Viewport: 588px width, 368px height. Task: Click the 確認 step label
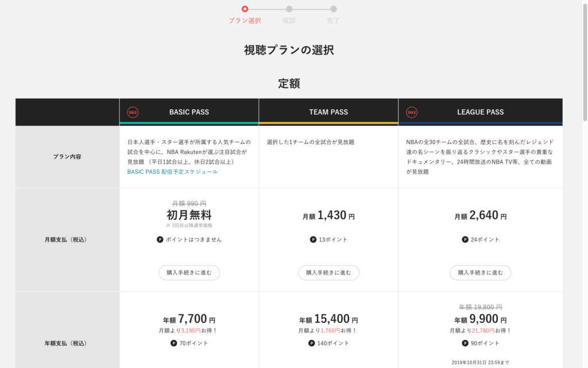pyautogui.click(x=289, y=21)
